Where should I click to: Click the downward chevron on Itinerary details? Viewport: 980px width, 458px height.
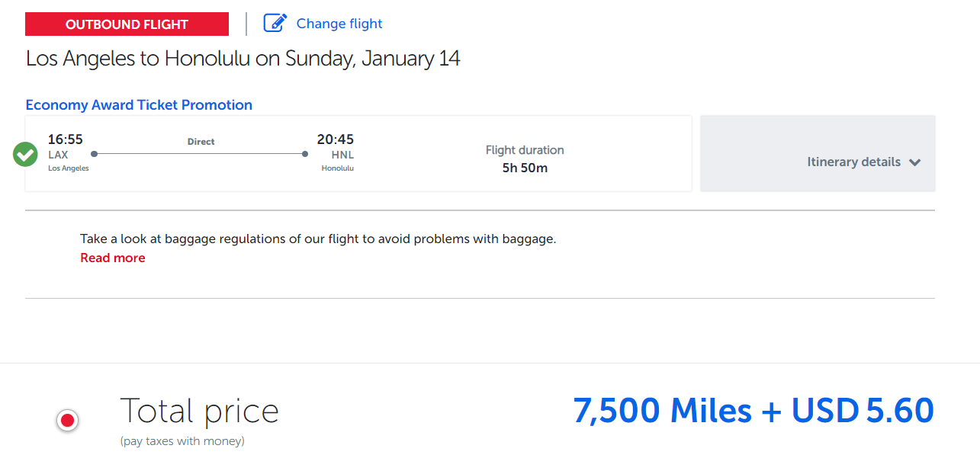[x=914, y=162]
